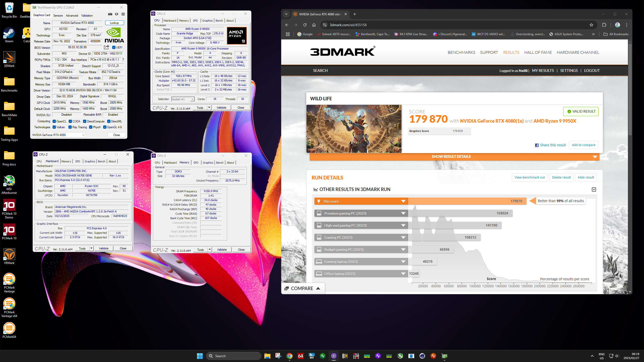Launch Steam from the desktop

click(9, 35)
